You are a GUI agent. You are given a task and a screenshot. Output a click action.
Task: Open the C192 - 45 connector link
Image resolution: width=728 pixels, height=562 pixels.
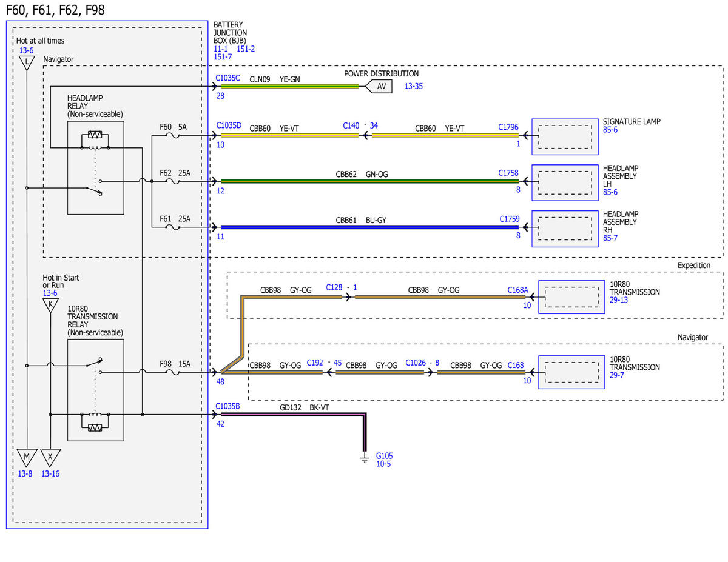(x=325, y=362)
